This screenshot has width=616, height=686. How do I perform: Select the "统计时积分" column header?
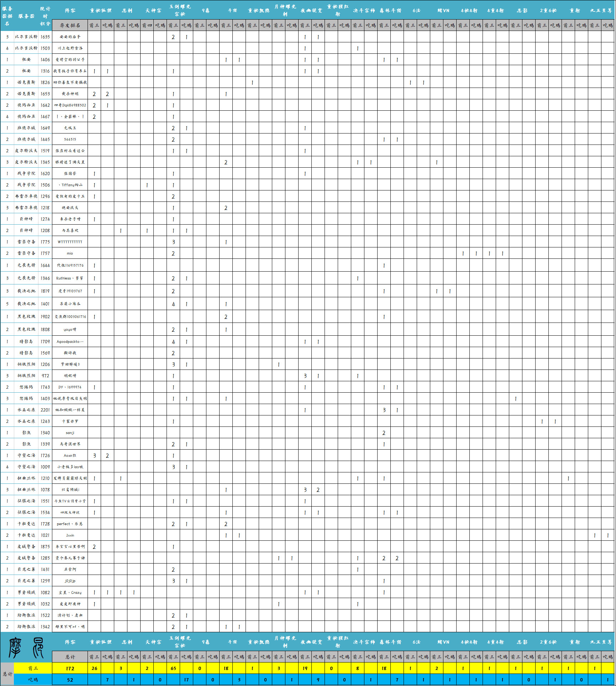coord(45,16)
